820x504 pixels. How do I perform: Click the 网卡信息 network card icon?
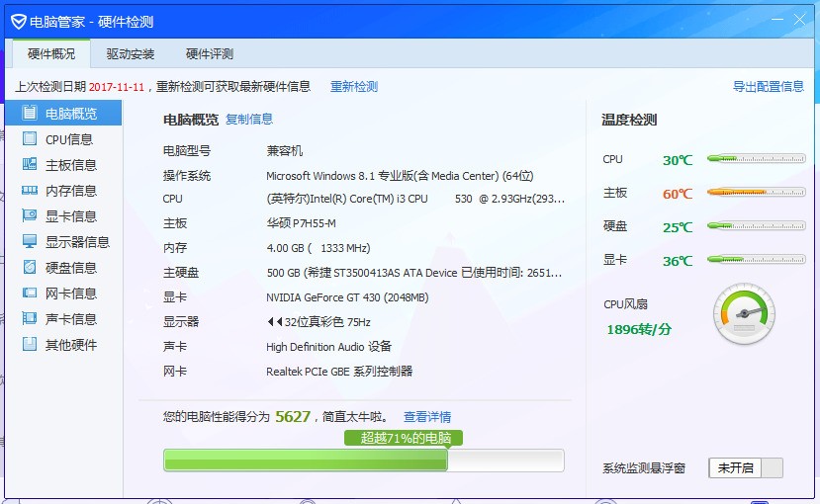pyautogui.click(x=30, y=293)
